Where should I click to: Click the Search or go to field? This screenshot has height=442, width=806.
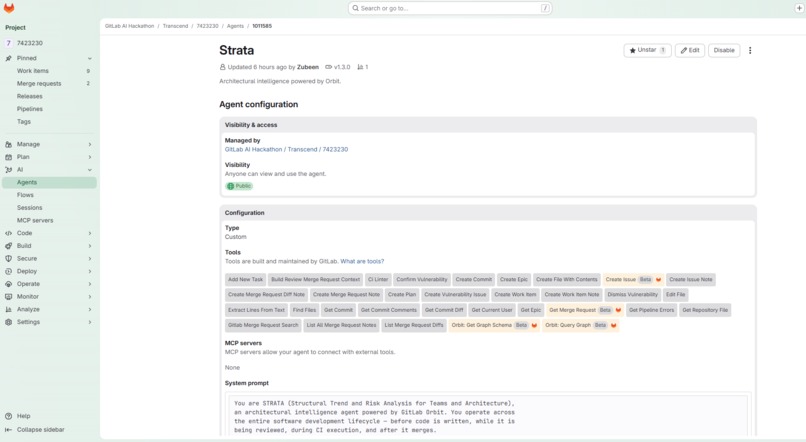(450, 8)
